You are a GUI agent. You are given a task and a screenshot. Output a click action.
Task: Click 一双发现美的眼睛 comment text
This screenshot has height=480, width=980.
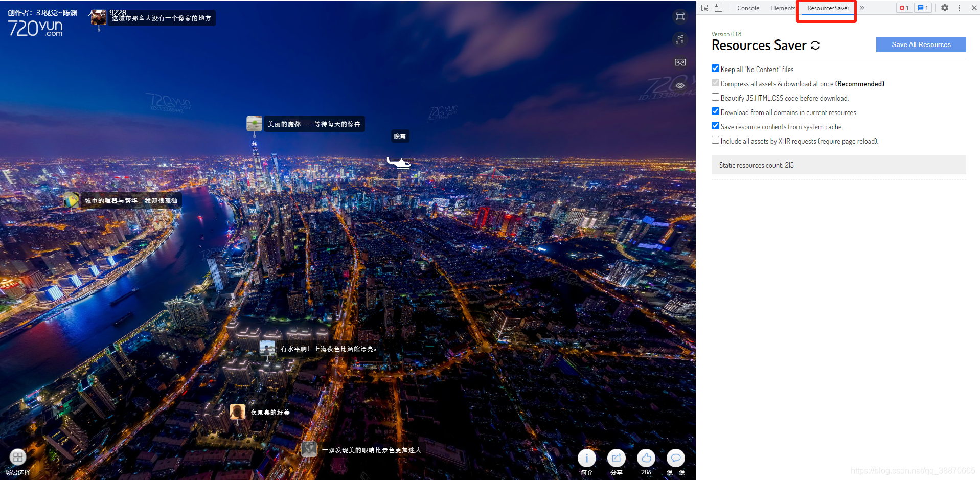(372, 450)
